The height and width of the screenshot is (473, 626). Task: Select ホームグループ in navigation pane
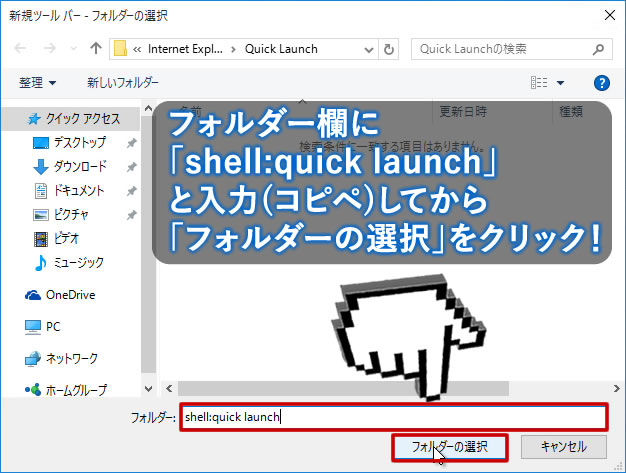click(x=66, y=390)
